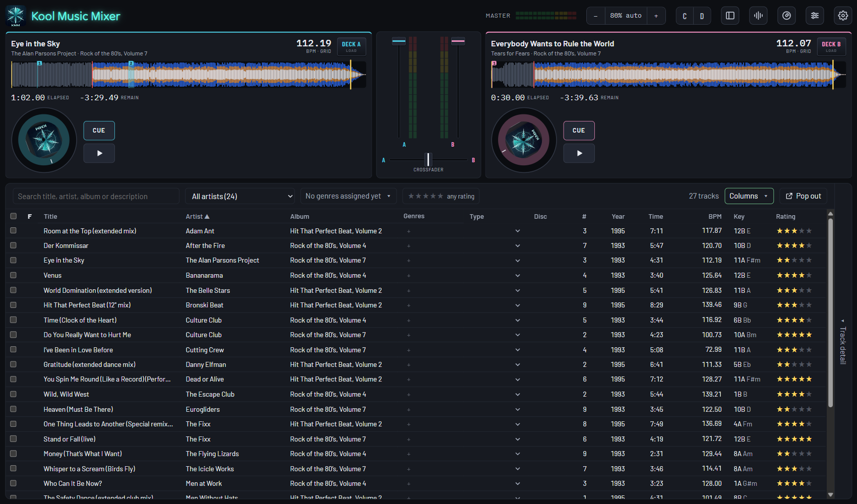This screenshot has width=857, height=504.
Task: Click Deck A waveform cue marker 2
Action: pyautogui.click(x=131, y=64)
